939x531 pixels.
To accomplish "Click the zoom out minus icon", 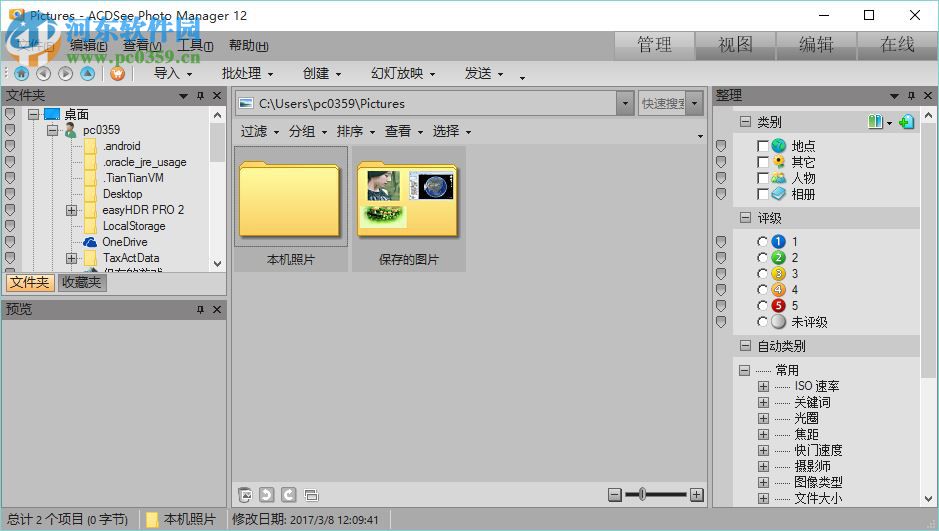I will [x=615, y=494].
